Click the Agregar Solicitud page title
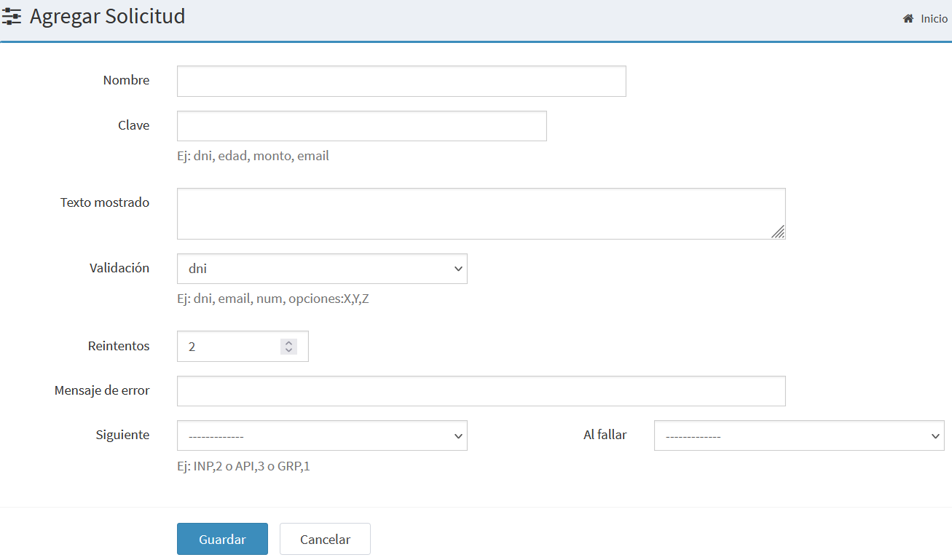The image size is (952, 560). (107, 16)
